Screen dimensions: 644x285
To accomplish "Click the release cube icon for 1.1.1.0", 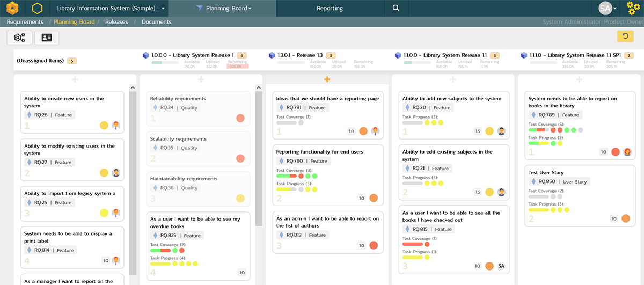I will point(524,55).
